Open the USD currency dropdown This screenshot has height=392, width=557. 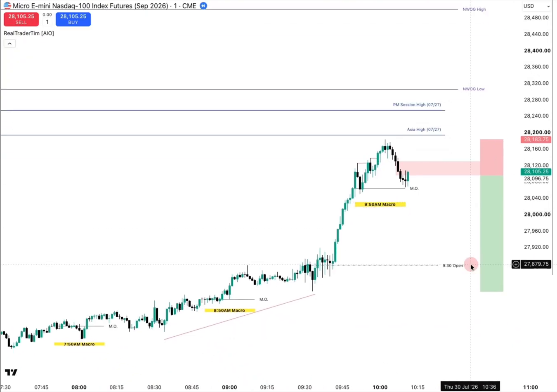[x=536, y=6]
